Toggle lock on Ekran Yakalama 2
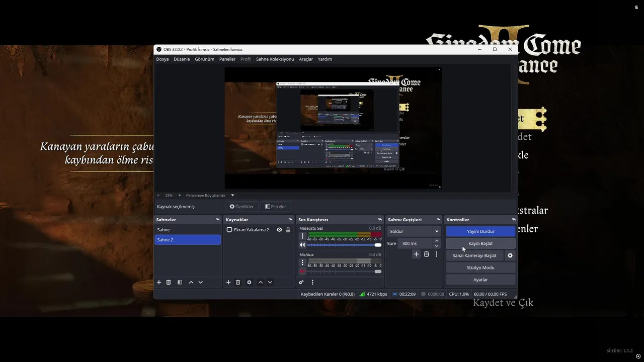644x362 pixels. [288, 230]
